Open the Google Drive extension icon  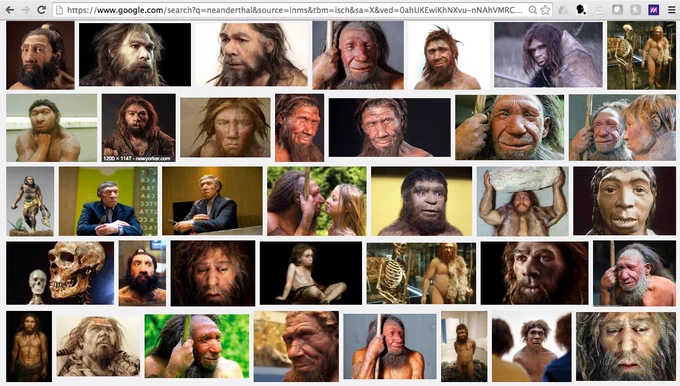pyautogui.click(x=563, y=10)
